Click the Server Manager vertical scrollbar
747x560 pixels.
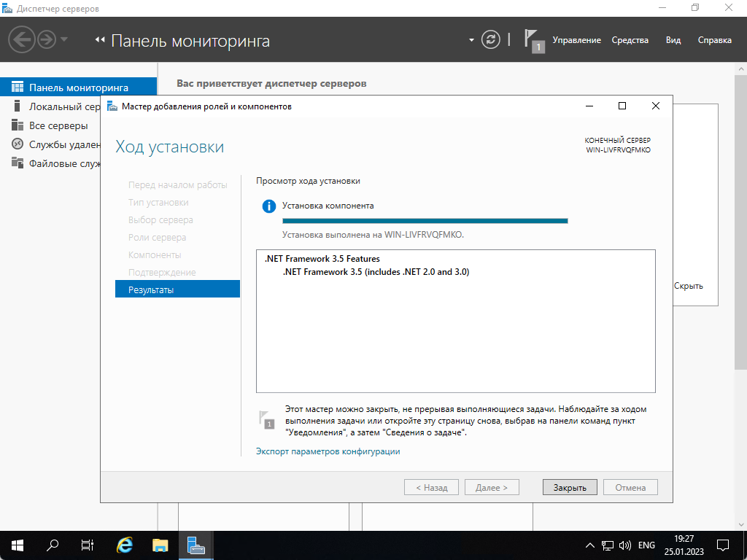(x=741, y=222)
